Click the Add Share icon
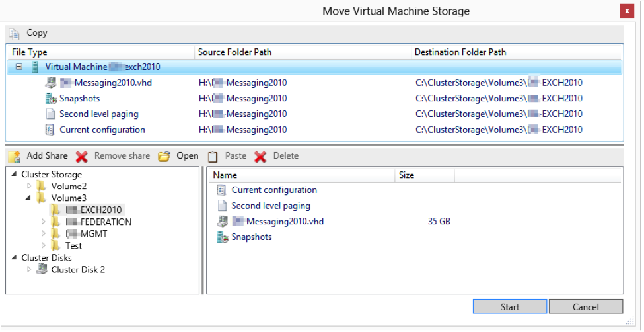Viewport: 644px width, 332px height. point(15,156)
